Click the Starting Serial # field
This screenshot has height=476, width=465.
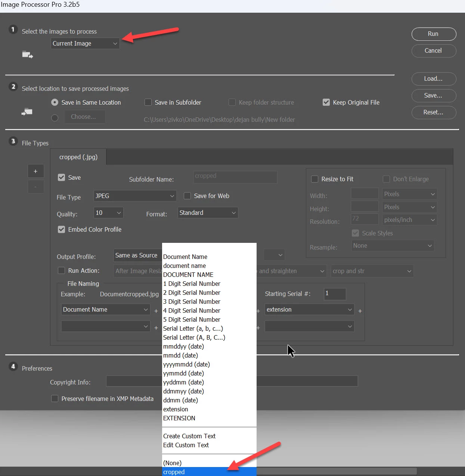click(x=335, y=294)
